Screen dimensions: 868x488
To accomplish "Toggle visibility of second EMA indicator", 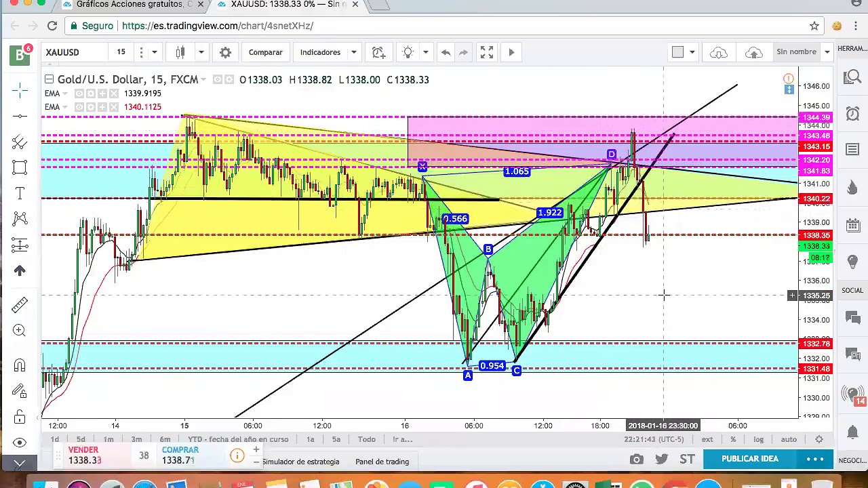I will pyautogui.click(x=79, y=107).
